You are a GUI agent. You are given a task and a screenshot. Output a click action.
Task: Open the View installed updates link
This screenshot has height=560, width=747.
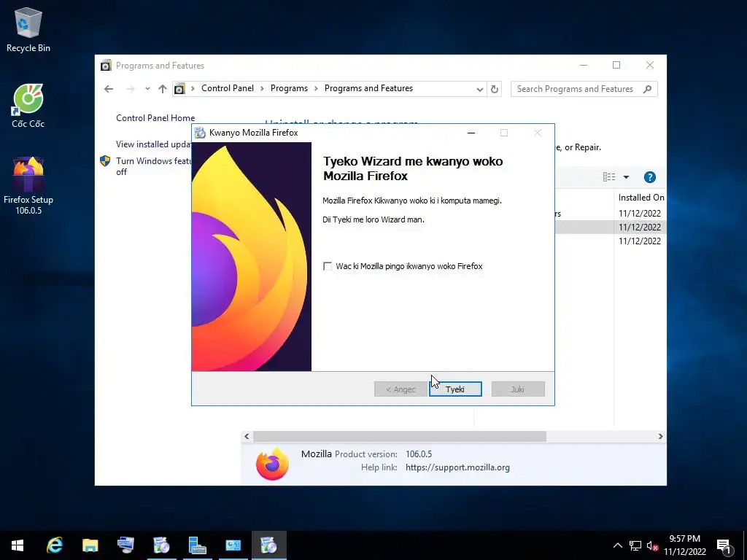click(153, 144)
